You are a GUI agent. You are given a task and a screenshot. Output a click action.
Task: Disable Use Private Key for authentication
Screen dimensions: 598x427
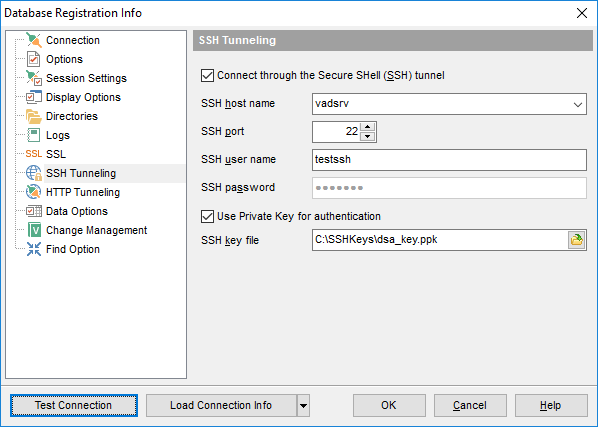207,217
